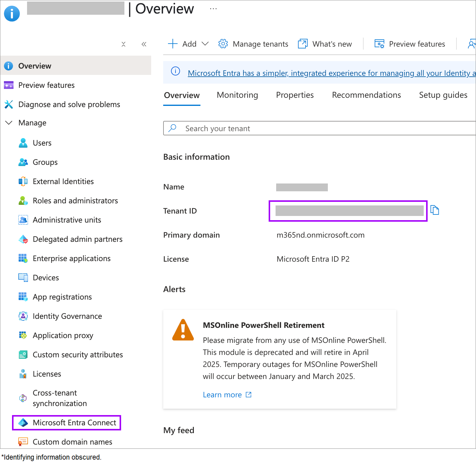Screen dimensions: 476x462
Task: Open the Identity Governance icon
Action: (23, 316)
